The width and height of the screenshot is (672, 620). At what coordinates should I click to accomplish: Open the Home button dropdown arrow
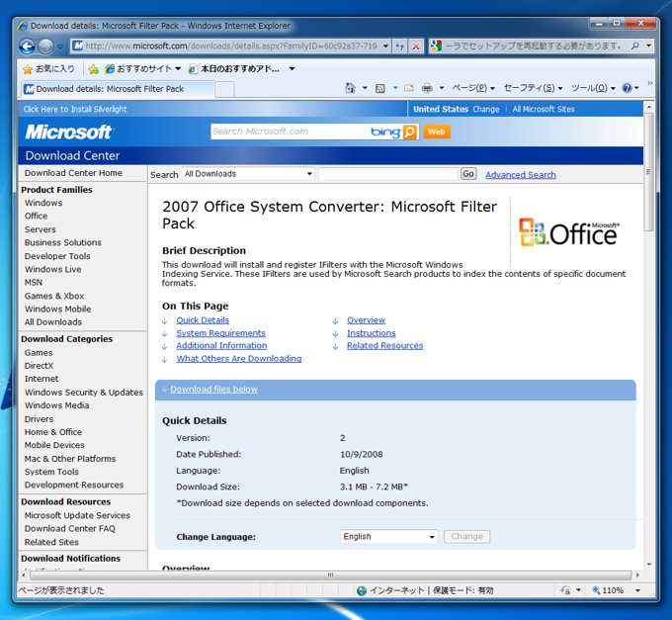pyautogui.click(x=365, y=88)
